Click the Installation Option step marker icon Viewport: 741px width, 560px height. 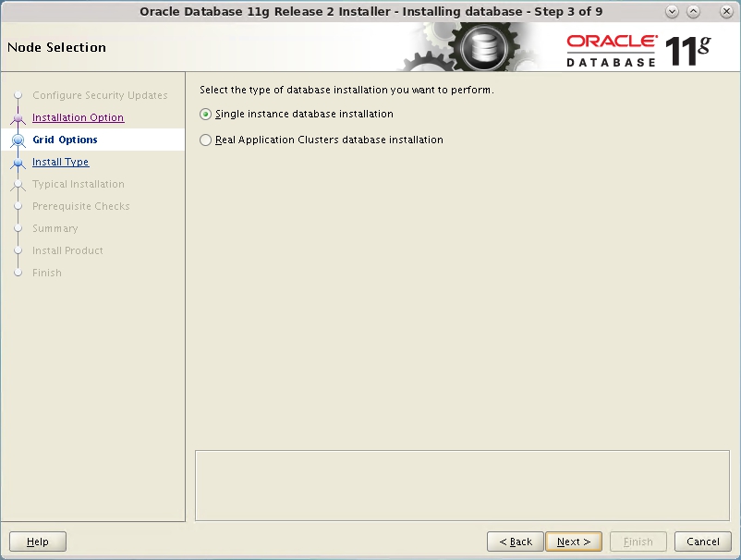[x=18, y=117]
